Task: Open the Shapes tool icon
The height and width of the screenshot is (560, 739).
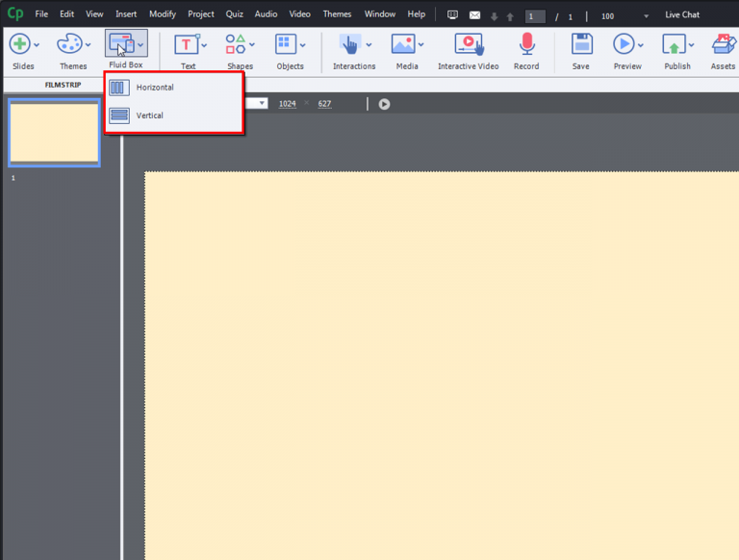Action: 235,44
